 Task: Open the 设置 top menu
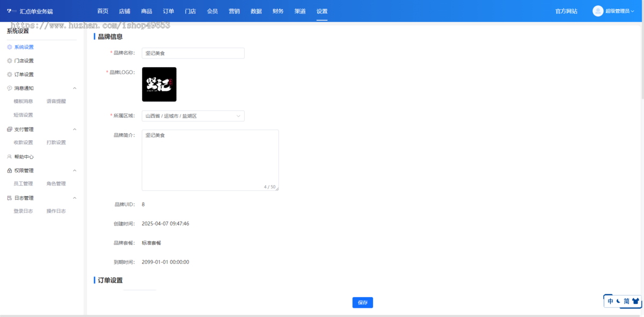(x=322, y=11)
